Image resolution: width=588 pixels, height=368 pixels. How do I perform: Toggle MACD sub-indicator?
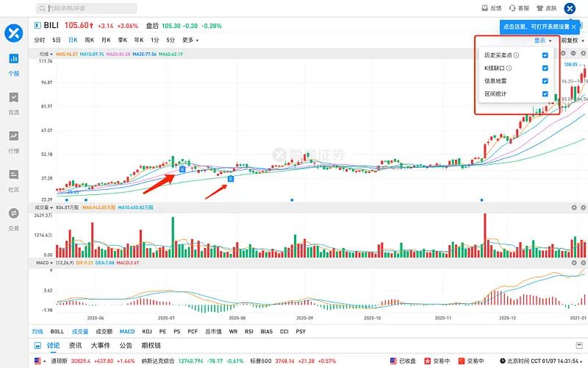(127, 331)
